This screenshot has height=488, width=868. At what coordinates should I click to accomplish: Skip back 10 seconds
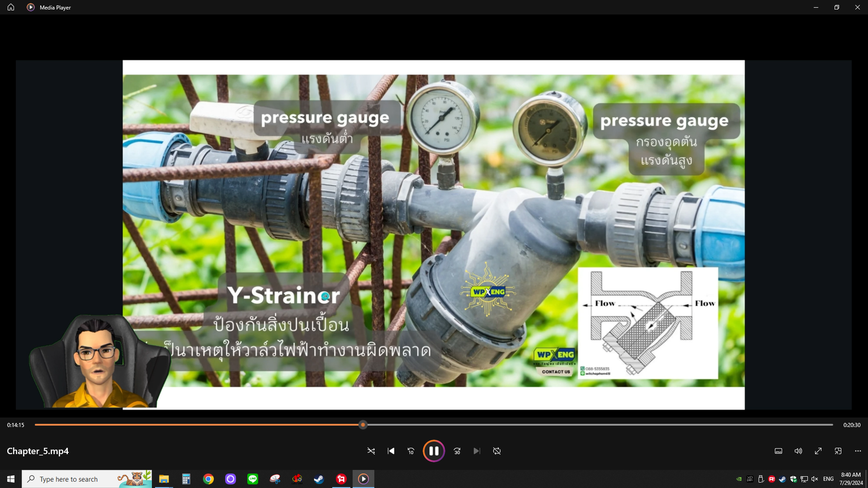pyautogui.click(x=411, y=451)
